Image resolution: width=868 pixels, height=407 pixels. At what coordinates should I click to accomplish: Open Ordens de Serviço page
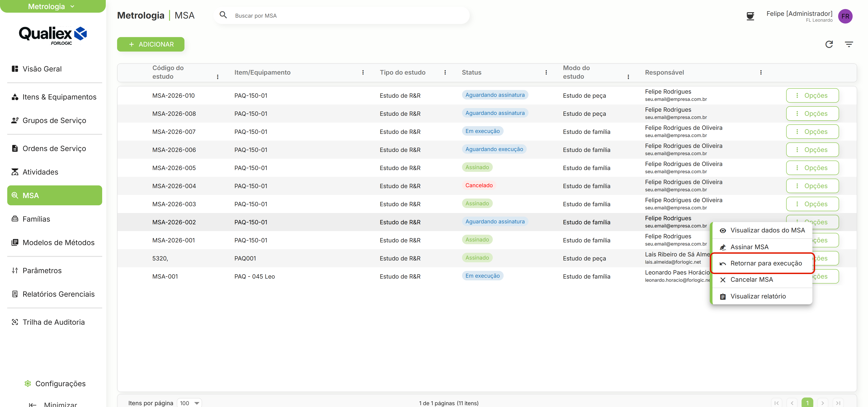coord(54,149)
